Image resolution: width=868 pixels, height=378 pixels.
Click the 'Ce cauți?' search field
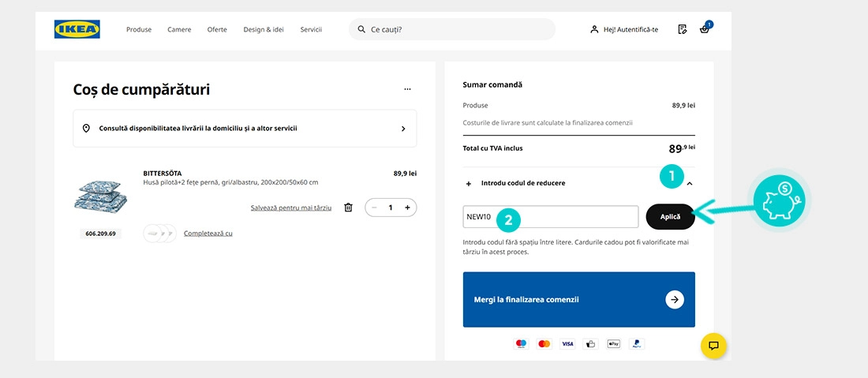click(x=451, y=29)
